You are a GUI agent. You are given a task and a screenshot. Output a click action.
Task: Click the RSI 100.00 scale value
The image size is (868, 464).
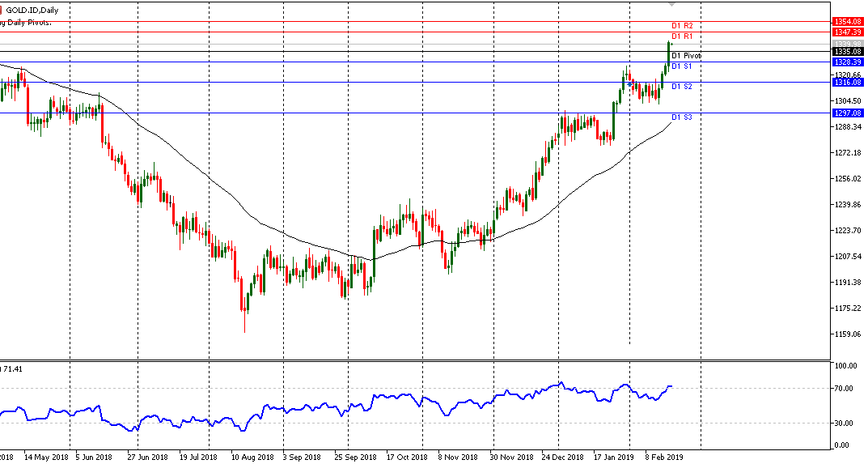[x=845, y=366]
